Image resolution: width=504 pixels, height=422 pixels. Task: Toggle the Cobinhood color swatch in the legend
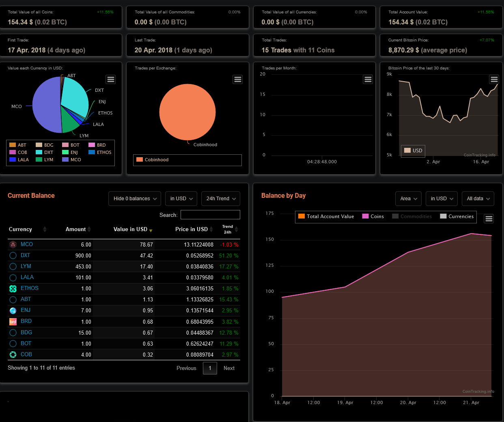[x=140, y=160]
